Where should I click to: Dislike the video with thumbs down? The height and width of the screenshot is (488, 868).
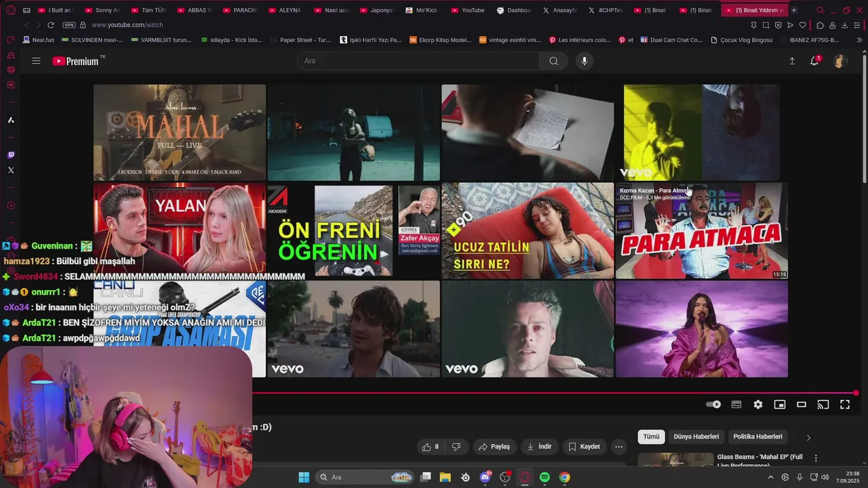point(456,447)
